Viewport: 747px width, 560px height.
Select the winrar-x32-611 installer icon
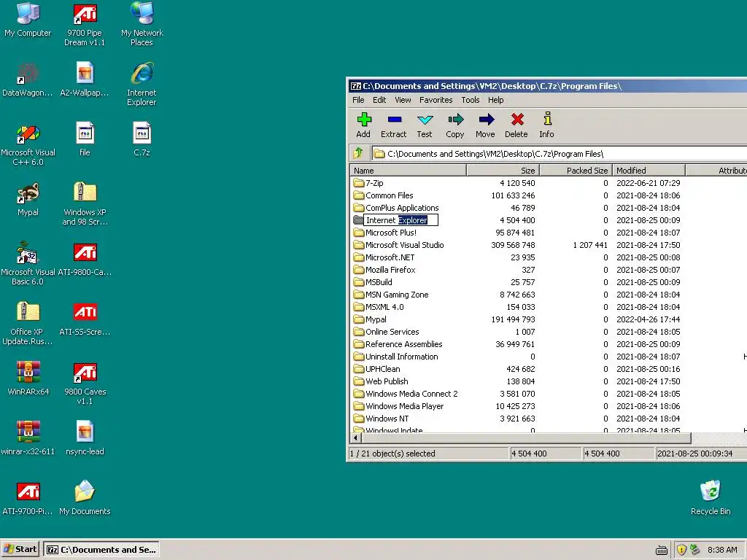click(x=28, y=439)
